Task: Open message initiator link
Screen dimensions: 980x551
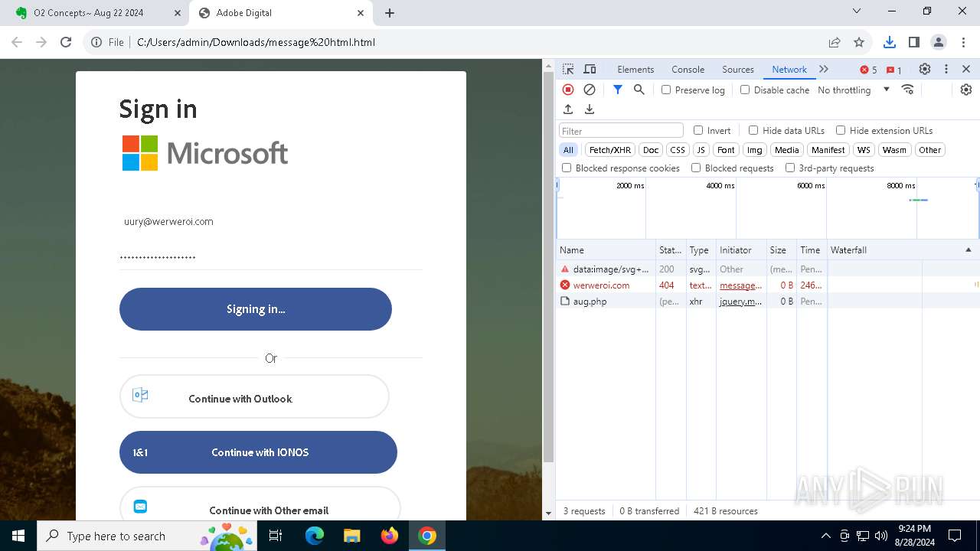Action: (x=740, y=285)
